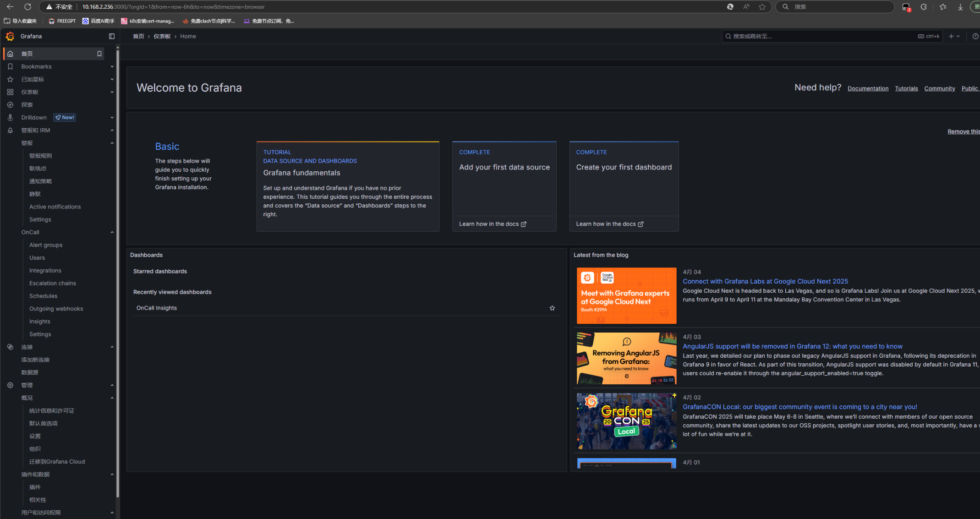
Task: Click the gear icon for 管理
Action: pos(10,385)
